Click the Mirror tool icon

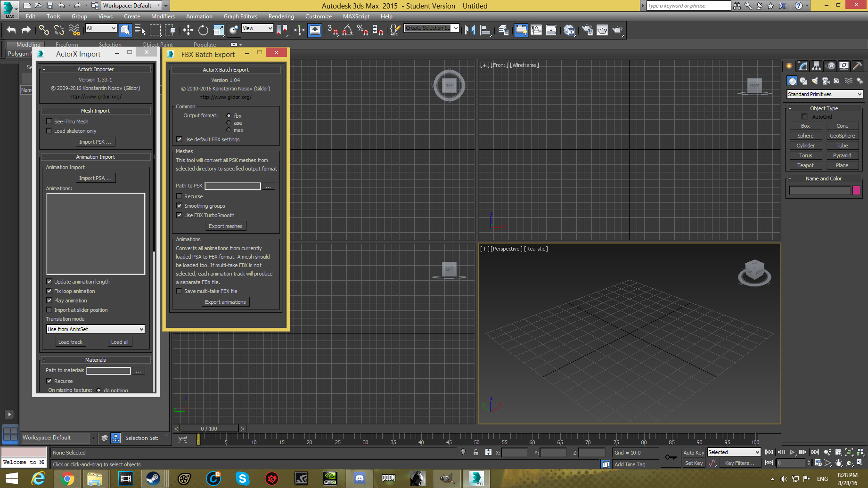[470, 30]
